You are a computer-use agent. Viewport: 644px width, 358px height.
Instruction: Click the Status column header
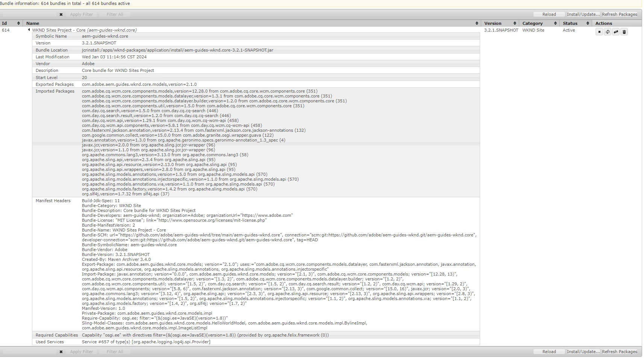tap(576, 23)
